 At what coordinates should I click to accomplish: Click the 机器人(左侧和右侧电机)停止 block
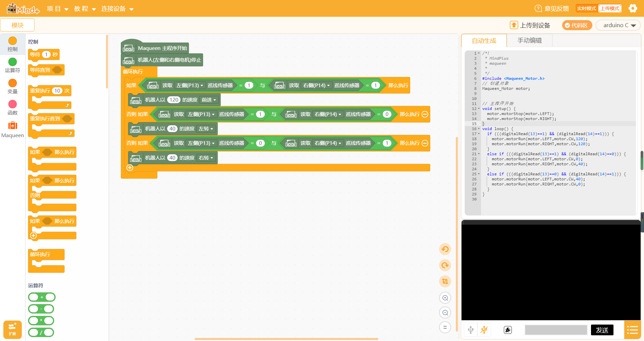tap(162, 60)
